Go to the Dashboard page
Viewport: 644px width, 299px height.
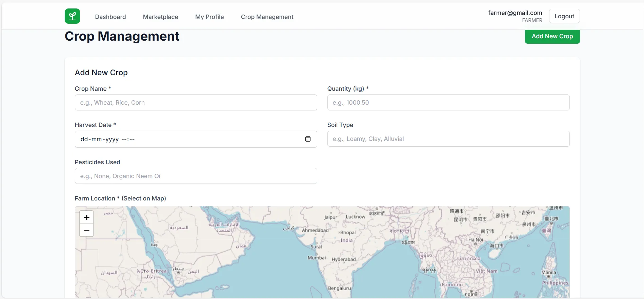[x=110, y=17]
